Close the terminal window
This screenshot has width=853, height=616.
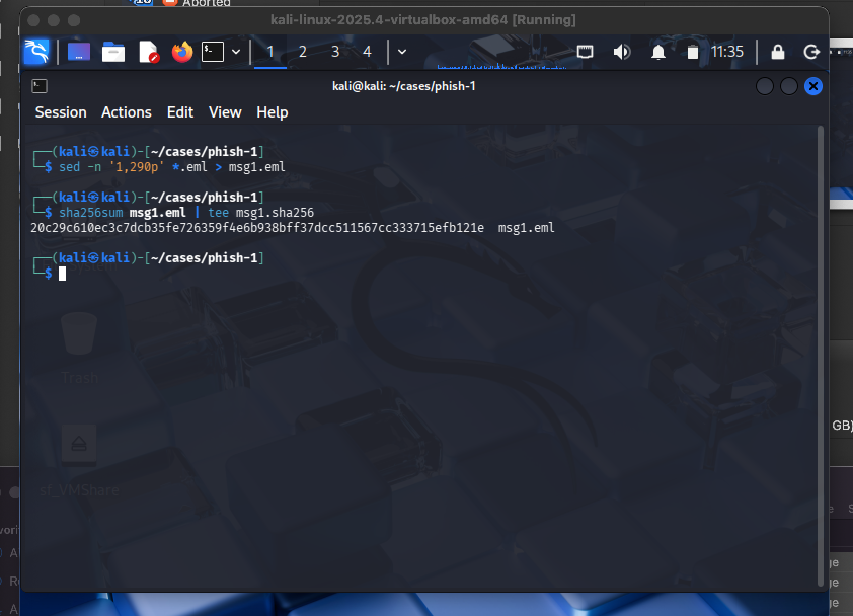[813, 87]
